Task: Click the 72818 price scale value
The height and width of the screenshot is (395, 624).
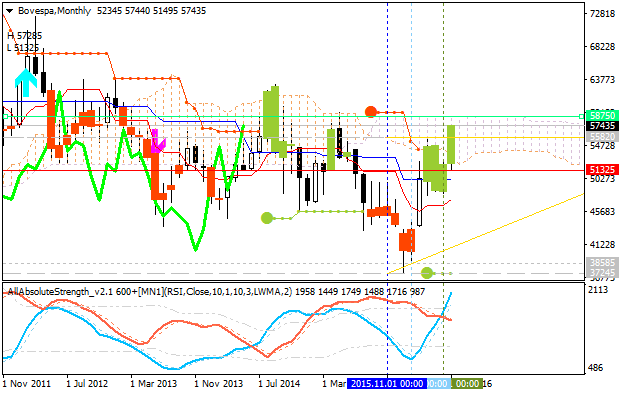Action: tap(602, 14)
